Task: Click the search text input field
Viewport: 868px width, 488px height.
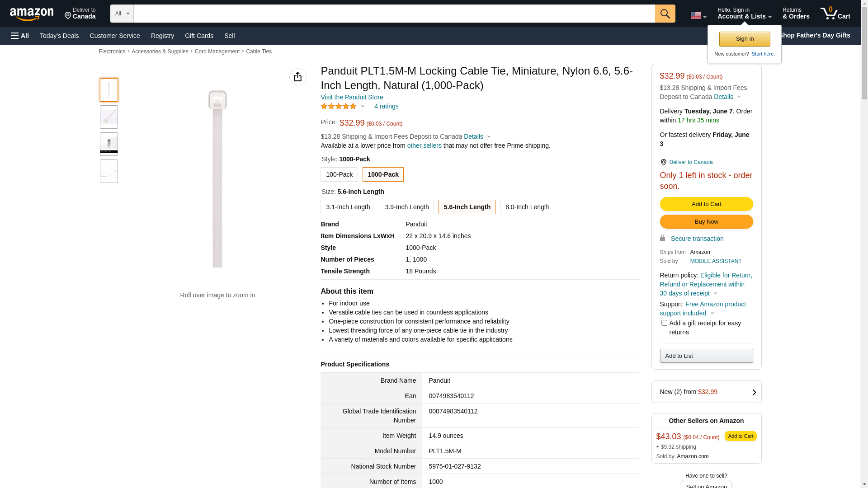Action: [x=393, y=14]
